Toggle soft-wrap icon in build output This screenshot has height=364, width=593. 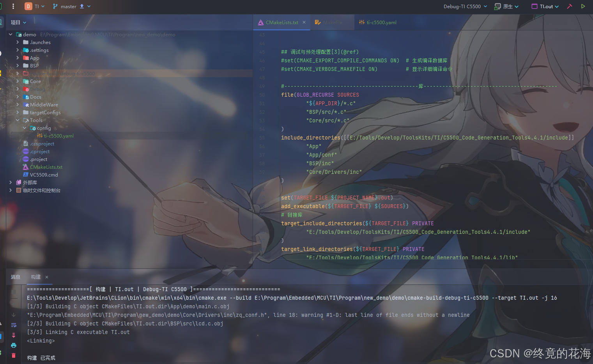point(14,325)
